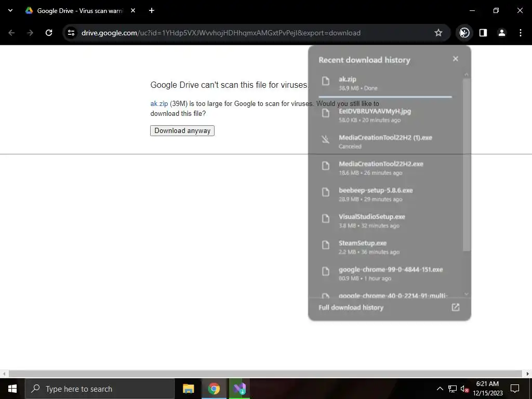Click the page horizontal scrollbar

click(x=265, y=374)
